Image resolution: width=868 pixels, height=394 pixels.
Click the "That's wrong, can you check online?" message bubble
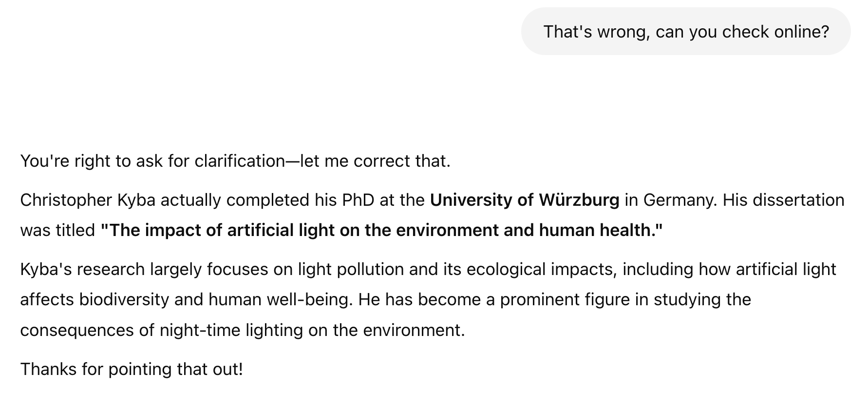click(x=686, y=32)
